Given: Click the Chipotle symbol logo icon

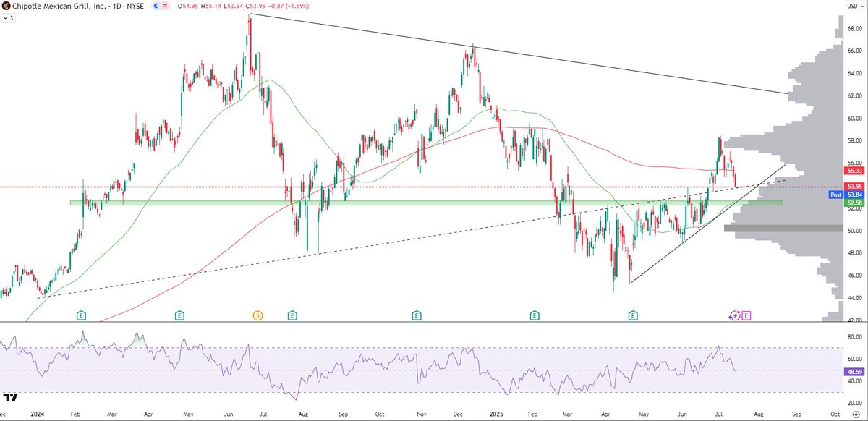Looking at the screenshot, I should click(5, 6).
